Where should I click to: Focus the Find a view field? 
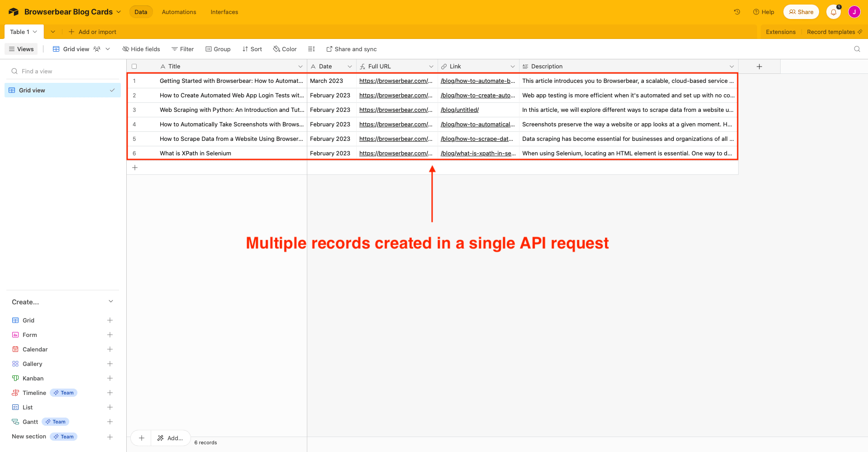pyautogui.click(x=62, y=71)
